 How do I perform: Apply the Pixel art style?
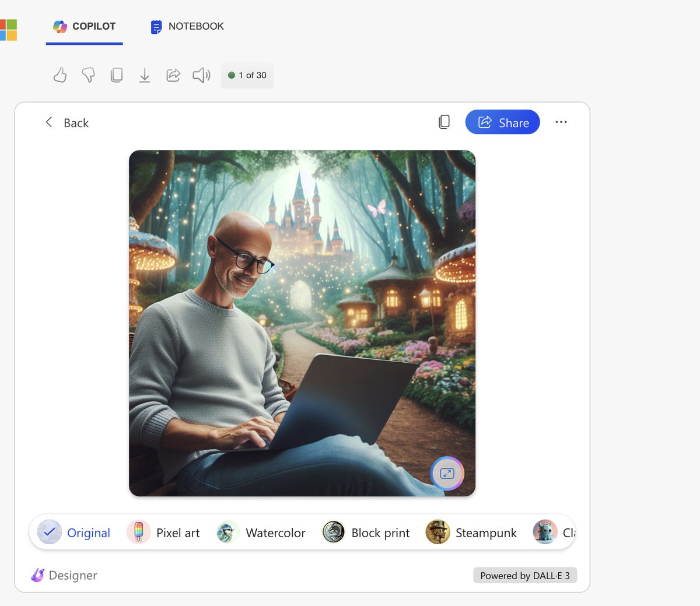pyautogui.click(x=164, y=533)
